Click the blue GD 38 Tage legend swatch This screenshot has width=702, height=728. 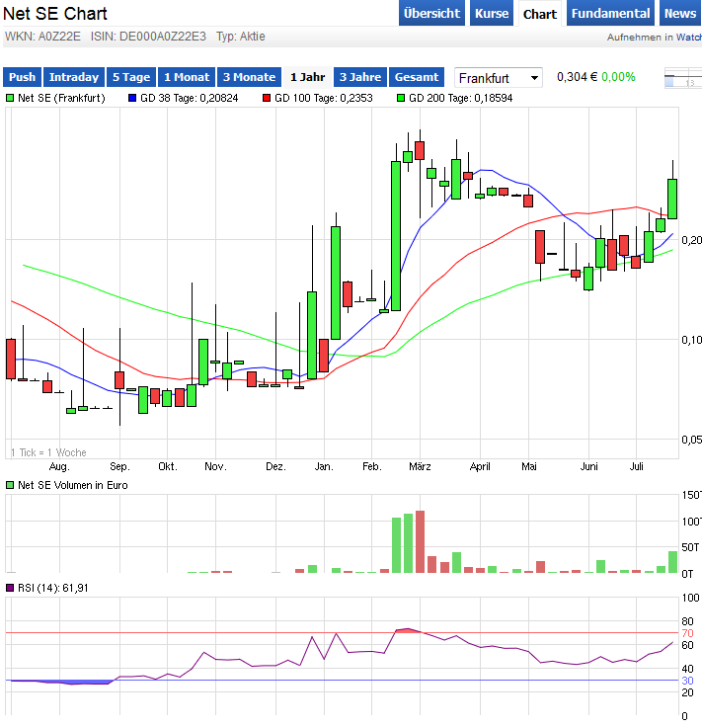[x=132, y=98]
